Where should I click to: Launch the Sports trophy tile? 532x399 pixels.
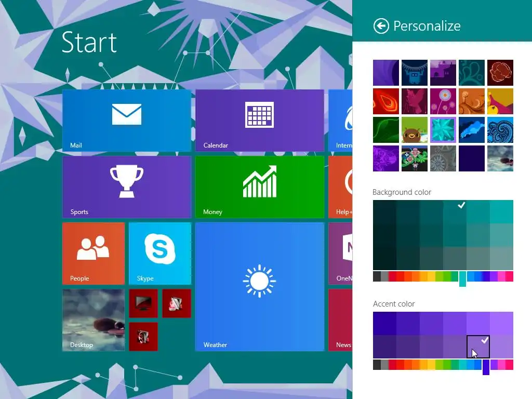point(127,187)
